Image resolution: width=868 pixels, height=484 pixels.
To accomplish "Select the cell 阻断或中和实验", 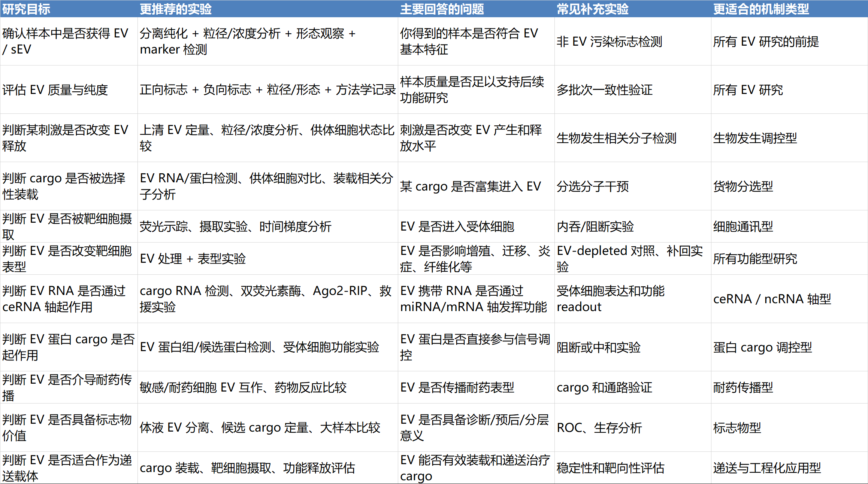I will pos(599,347).
